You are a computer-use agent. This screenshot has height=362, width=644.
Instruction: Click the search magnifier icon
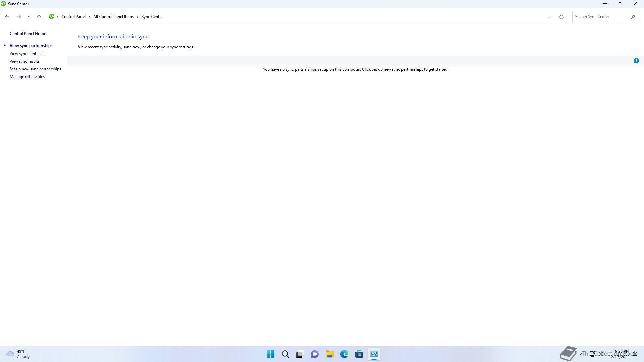pyautogui.click(x=633, y=17)
